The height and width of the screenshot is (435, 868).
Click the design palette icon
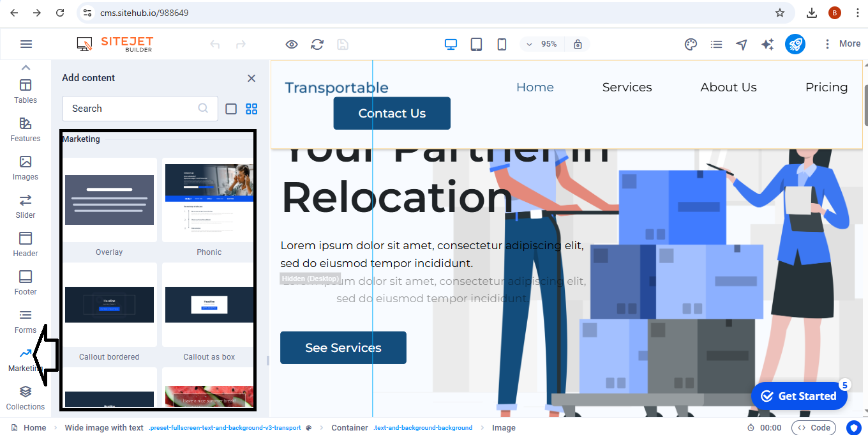pos(691,44)
